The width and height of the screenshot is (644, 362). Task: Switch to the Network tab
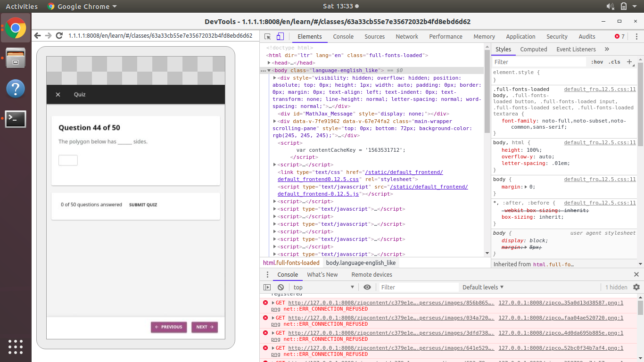point(406,36)
